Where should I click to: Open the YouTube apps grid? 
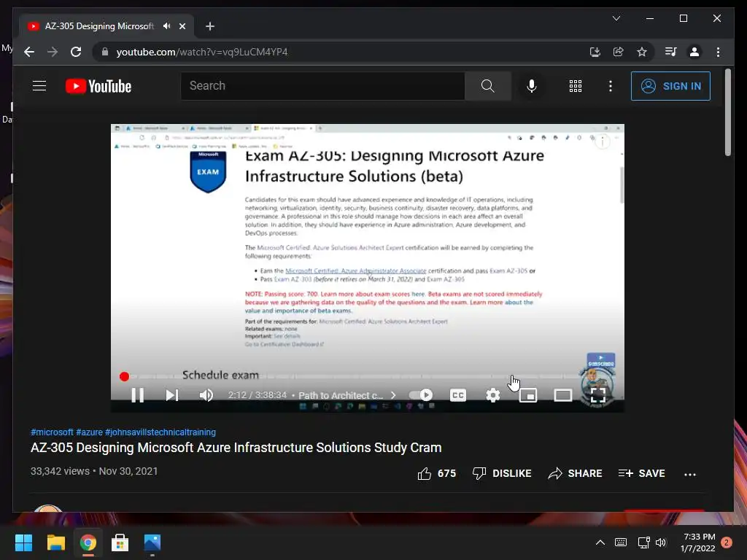click(576, 86)
